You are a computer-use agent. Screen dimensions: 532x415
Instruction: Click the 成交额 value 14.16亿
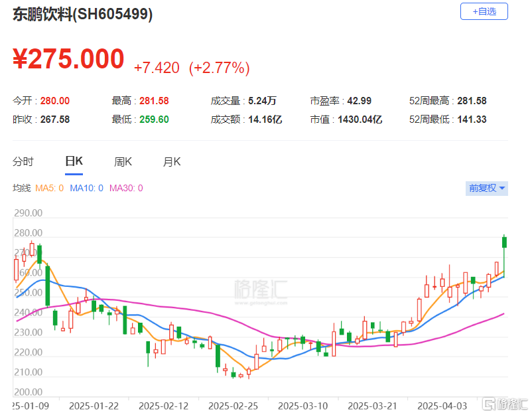pos(265,120)
